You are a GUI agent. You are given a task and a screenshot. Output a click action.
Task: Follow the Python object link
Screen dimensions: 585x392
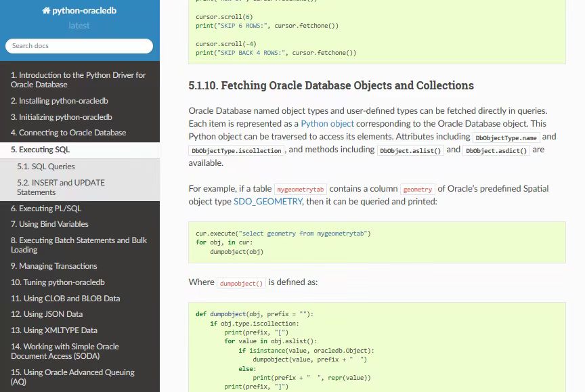[x=327, y=123]
